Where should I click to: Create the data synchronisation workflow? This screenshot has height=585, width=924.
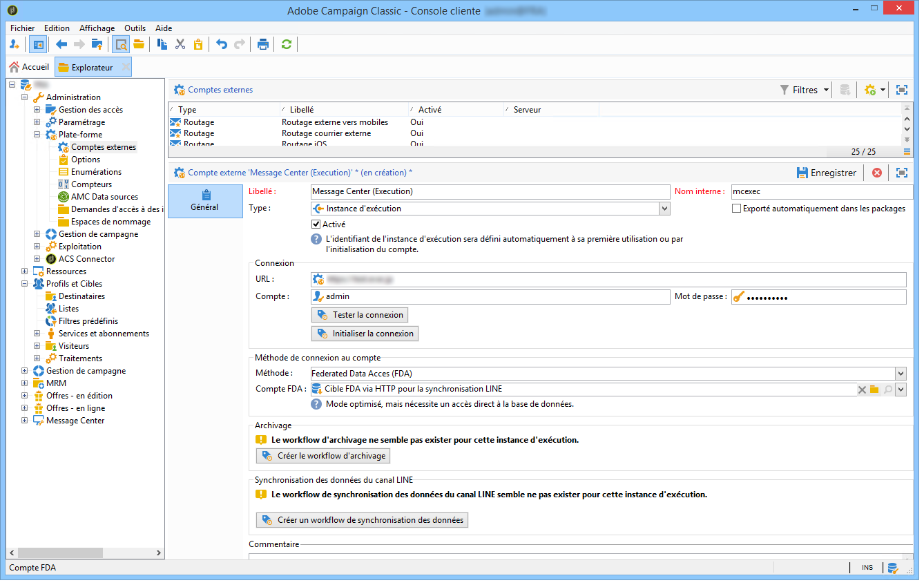coord(362,520)
